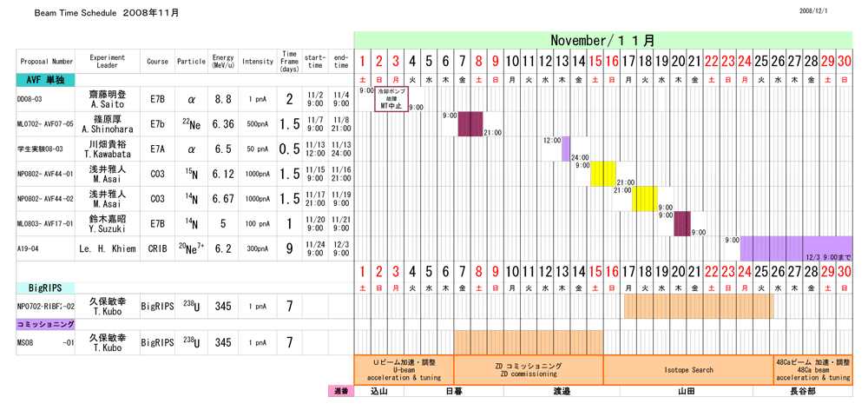This screenshot has height=410, width=868.
Task: Click the '11/17 21:00' start-time cell
Action: point(315,199)
